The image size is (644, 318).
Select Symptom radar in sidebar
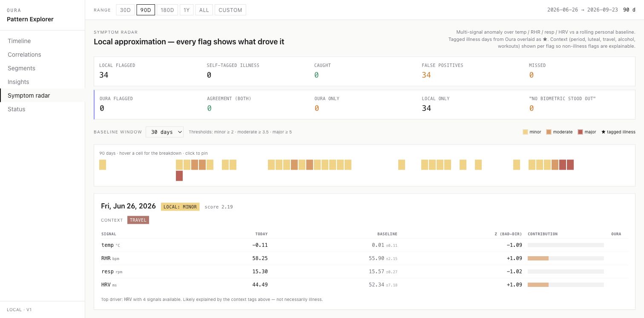[43, 95]
